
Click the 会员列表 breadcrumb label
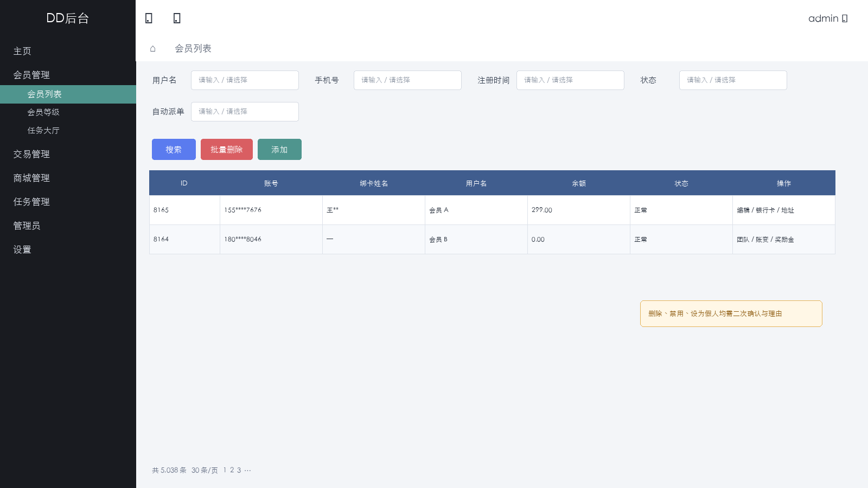[193, 49]
